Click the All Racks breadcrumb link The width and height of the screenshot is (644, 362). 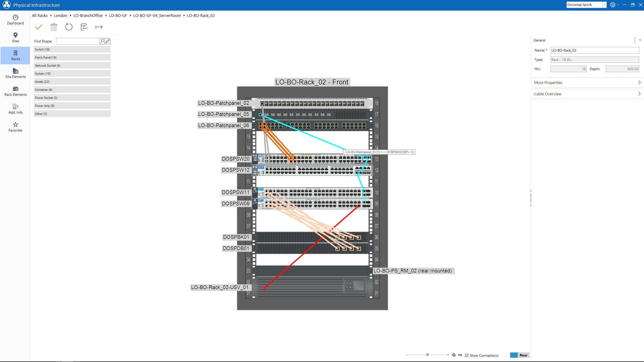pos(39,15)
